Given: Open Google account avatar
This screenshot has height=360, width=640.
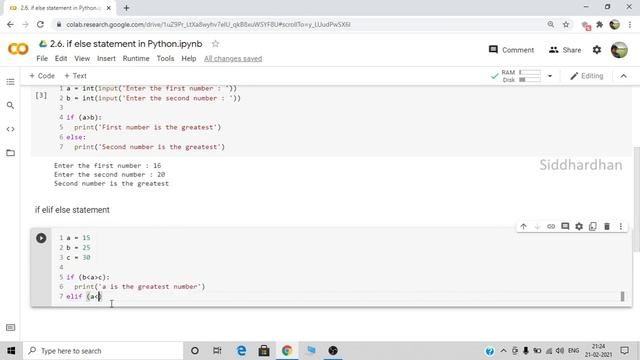Looking at the screenshot, I should (x=619, y=50).
